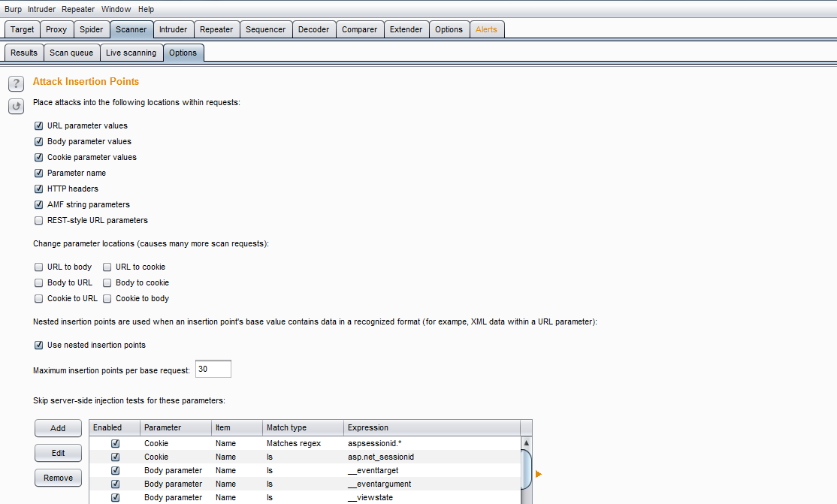Switch to Scan queue sub-tab
The width and height of the screenshot is (837, 504).
coord(71,53)
